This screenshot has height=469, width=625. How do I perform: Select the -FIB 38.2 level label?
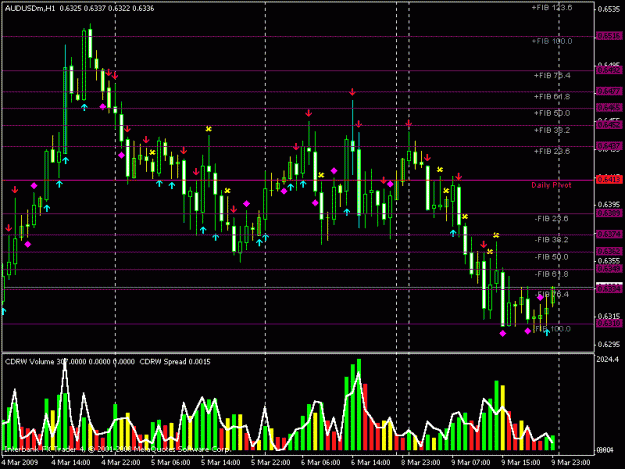552,239
